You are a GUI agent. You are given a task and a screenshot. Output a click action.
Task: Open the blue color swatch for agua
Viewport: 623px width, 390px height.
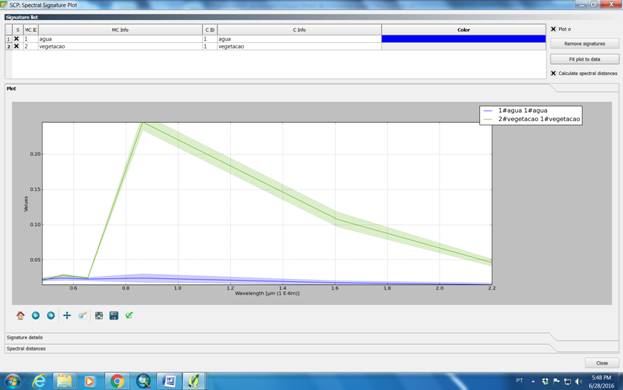pos(463,39)
